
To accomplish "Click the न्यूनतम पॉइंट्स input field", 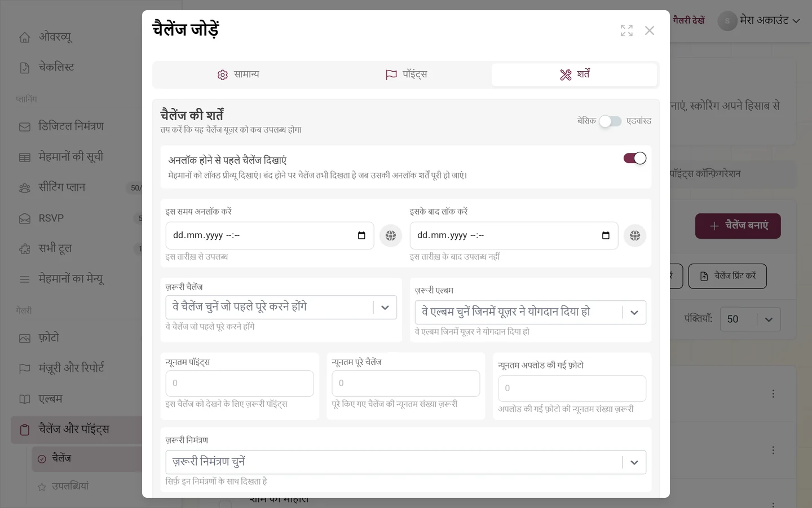I will click(x=240, y=383).
